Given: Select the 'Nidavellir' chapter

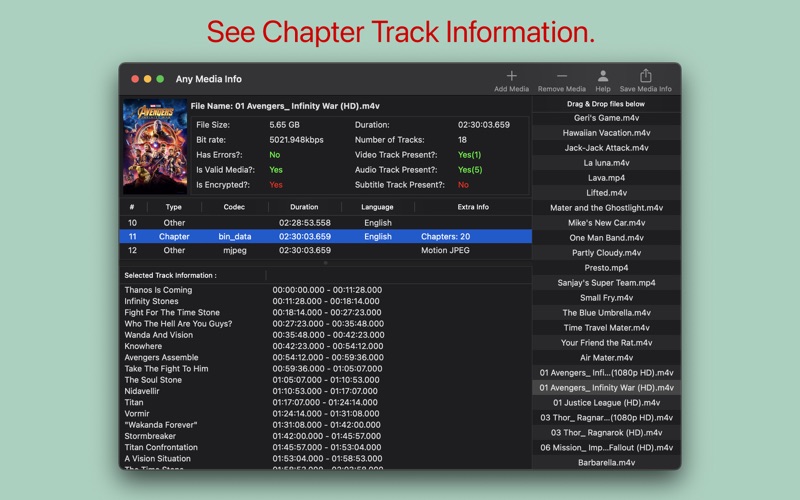Looking at the screenshot, I should point(326,391).
